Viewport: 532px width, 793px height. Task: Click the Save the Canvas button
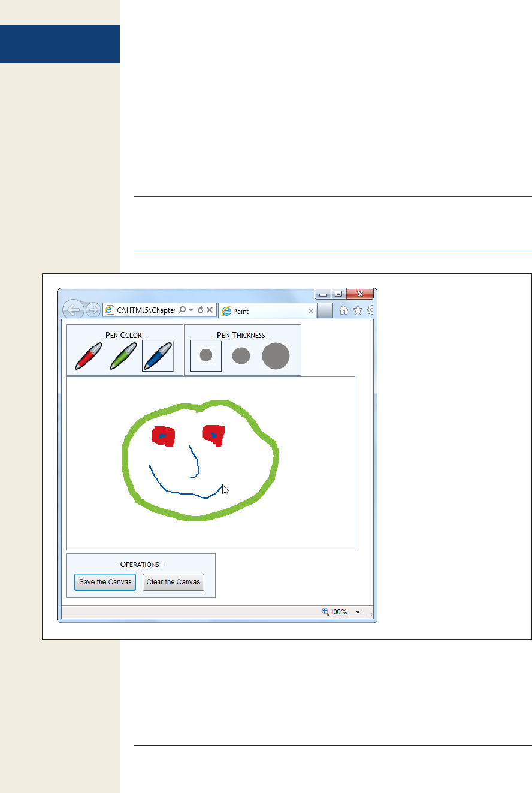coord(105,582)
